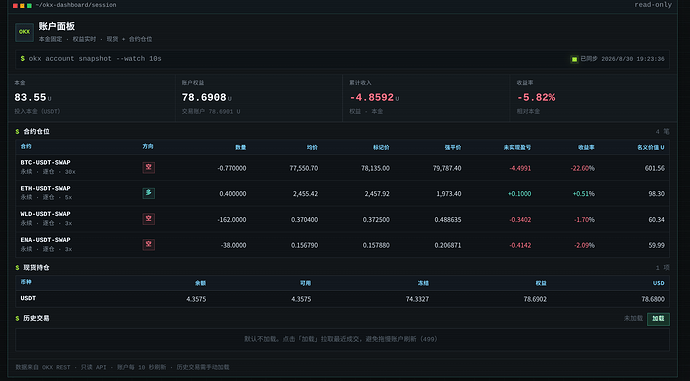Click the 名义价值 U column header
The image size is (690, 381).
coord(651,147)
